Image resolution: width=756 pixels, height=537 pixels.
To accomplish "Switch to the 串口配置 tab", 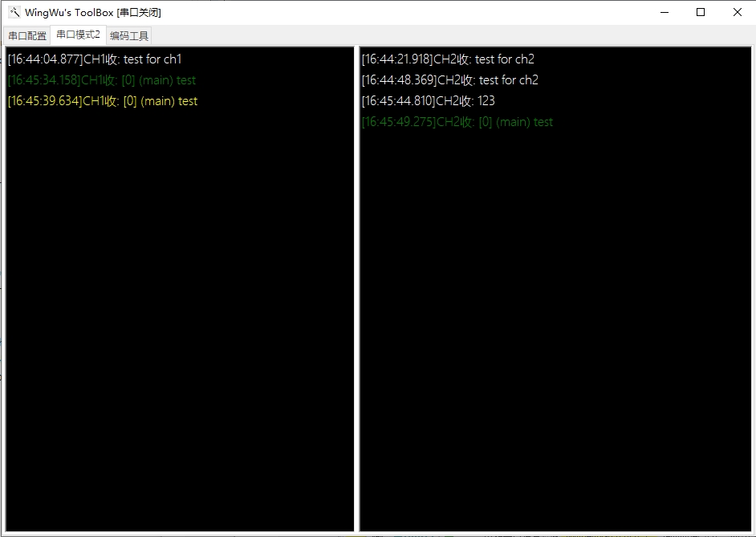I will point(27,36).
